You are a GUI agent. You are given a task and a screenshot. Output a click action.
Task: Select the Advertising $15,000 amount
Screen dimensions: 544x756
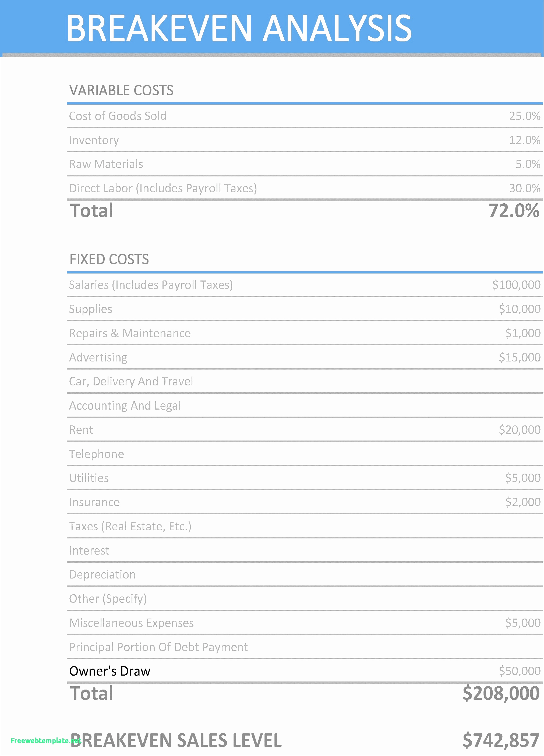coord(519,358)
